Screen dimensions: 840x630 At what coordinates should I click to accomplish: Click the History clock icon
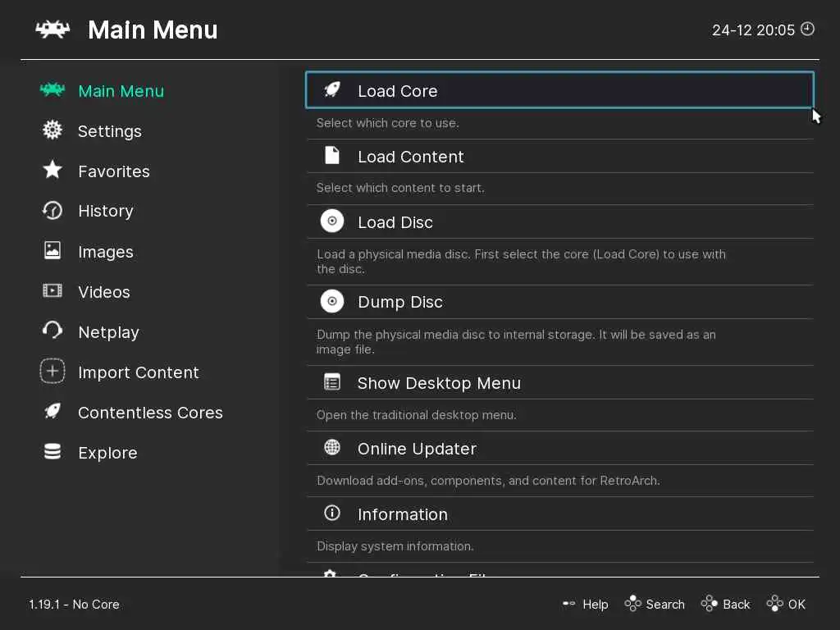(52, 211)
